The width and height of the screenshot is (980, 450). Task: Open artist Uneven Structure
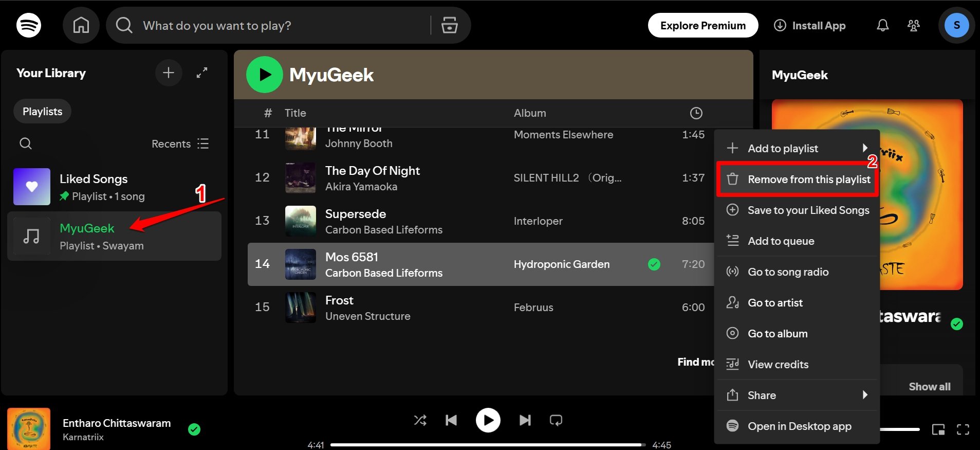[x=367, y=316]
